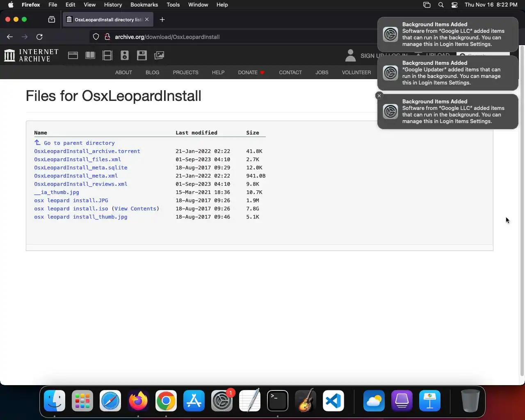Open the Window menu

click(198, 5)
